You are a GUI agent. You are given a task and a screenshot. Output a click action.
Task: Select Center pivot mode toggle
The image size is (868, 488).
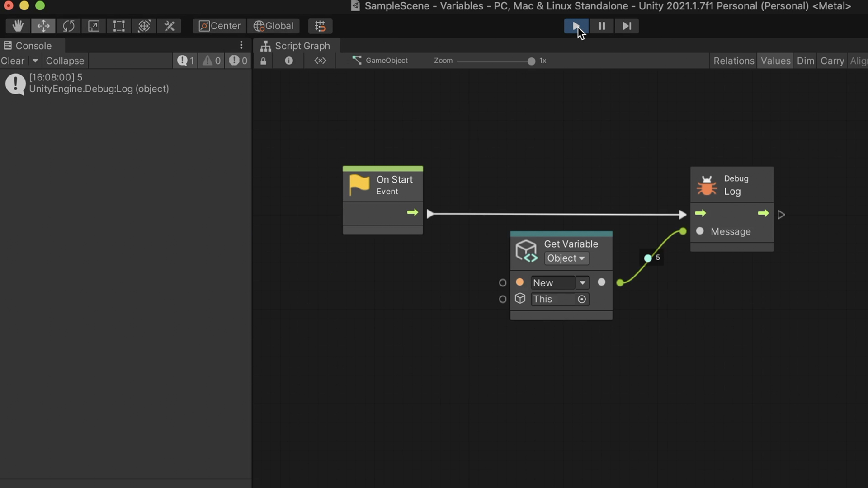pos(218,26)
